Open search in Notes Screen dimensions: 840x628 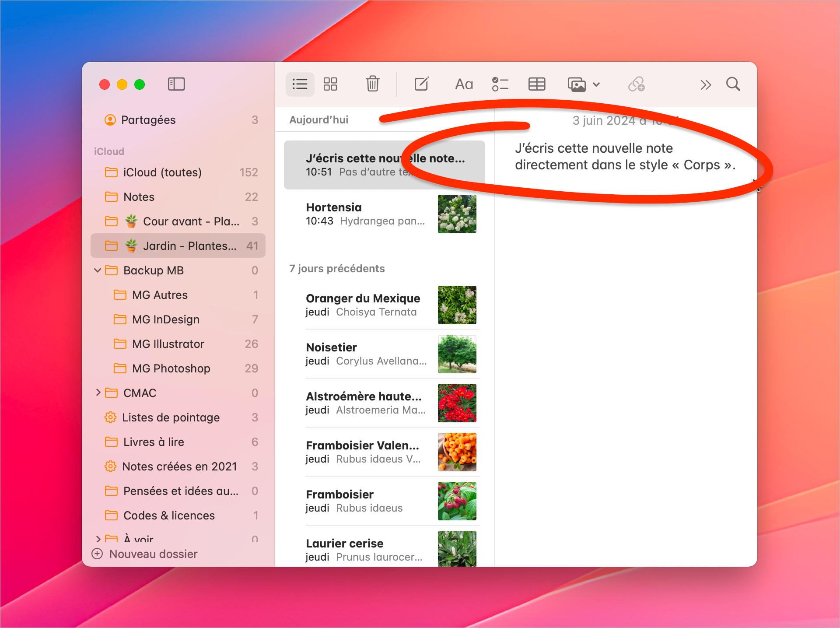(x=733, y=84)
